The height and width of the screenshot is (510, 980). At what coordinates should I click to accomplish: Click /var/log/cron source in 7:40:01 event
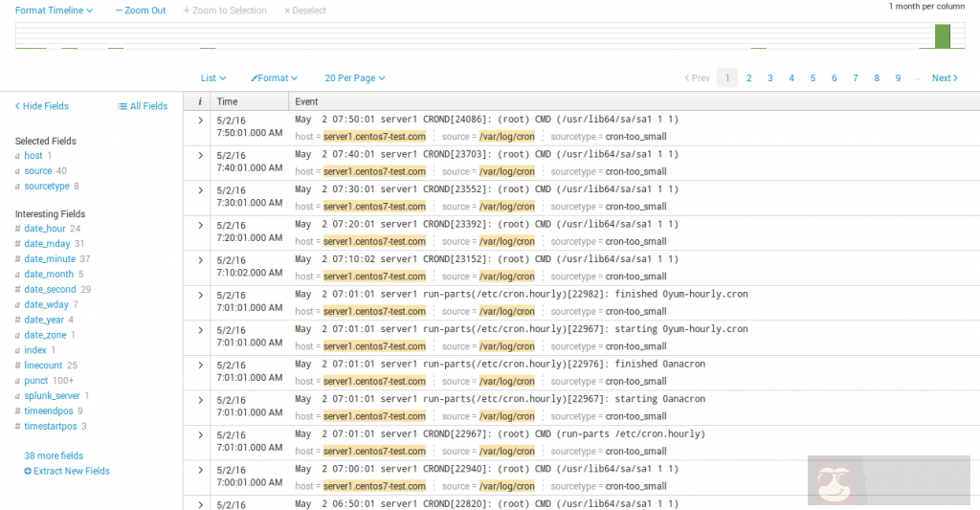pos(507,171)
